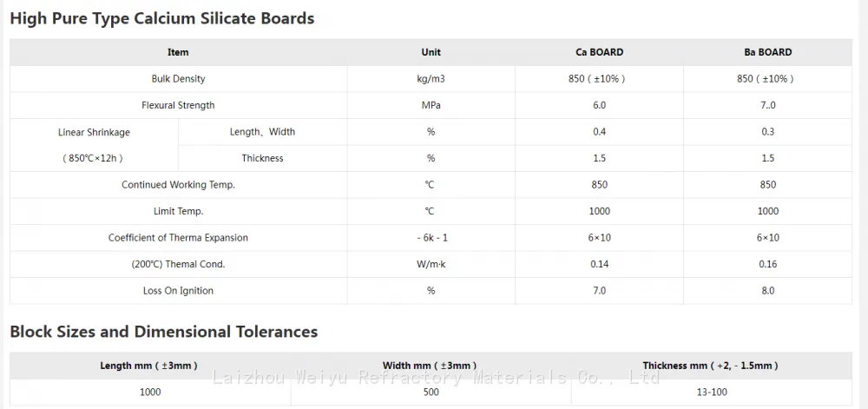Select the Ca BOARD column header

coord(600,52)
